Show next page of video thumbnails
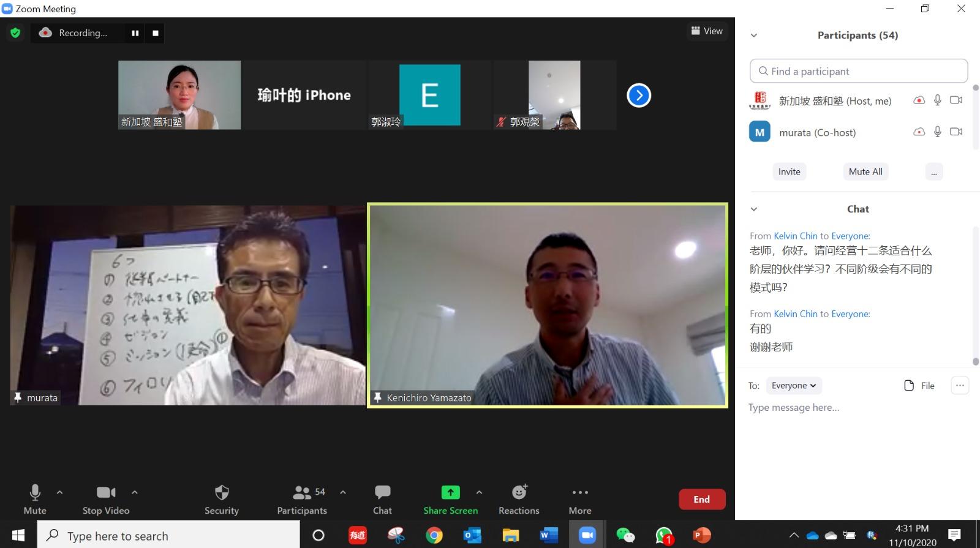This screenshot has height=548, width=980. point(638,95)
